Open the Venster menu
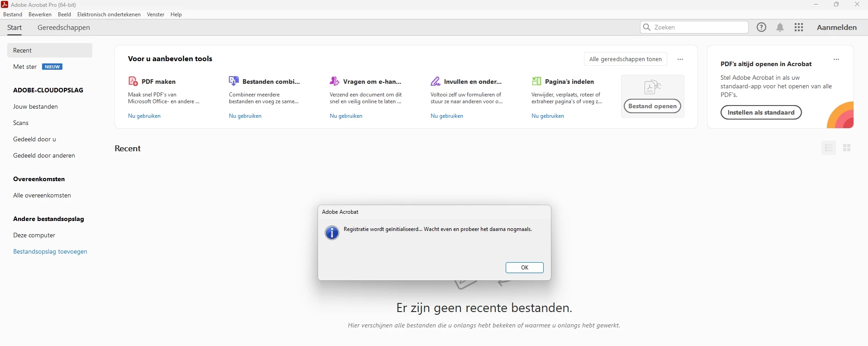 (x=156, y=14)
